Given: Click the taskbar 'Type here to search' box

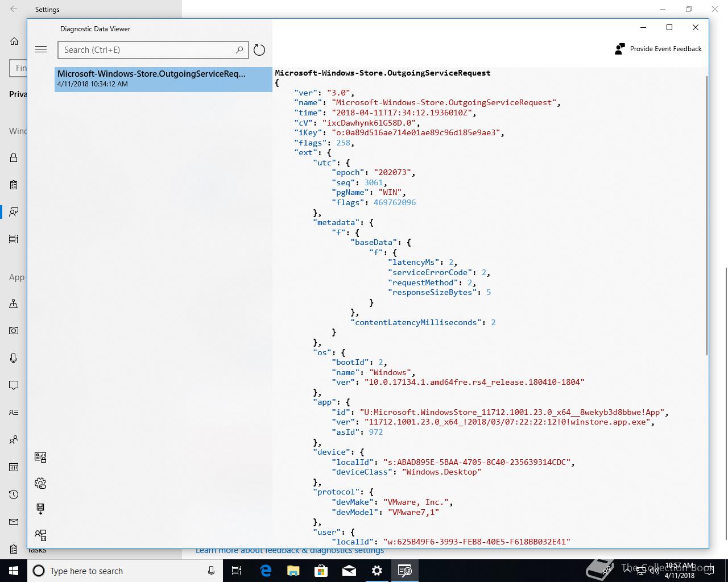Looking at the screenshot, I should click(126, 571).
